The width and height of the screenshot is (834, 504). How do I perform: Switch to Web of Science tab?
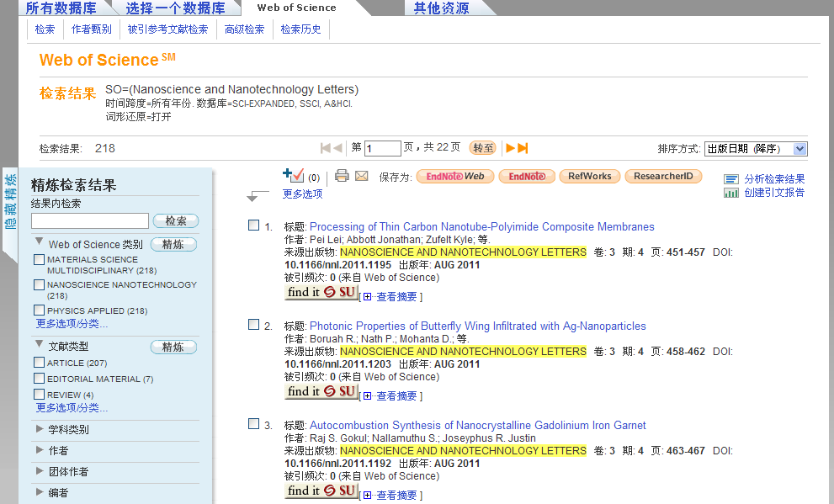(x=297, y=8)
